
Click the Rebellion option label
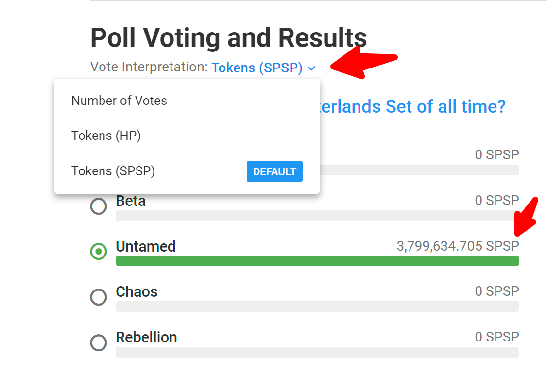pos(147,338)
